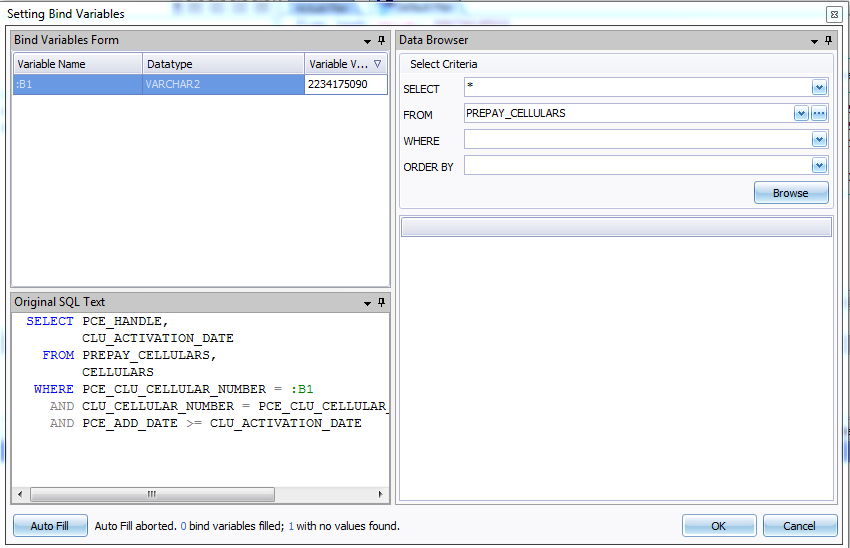The height and width of the screenshot is (548, 850).
Task: Pin the Bind Variables Form panel
Action: pos(382,41)
